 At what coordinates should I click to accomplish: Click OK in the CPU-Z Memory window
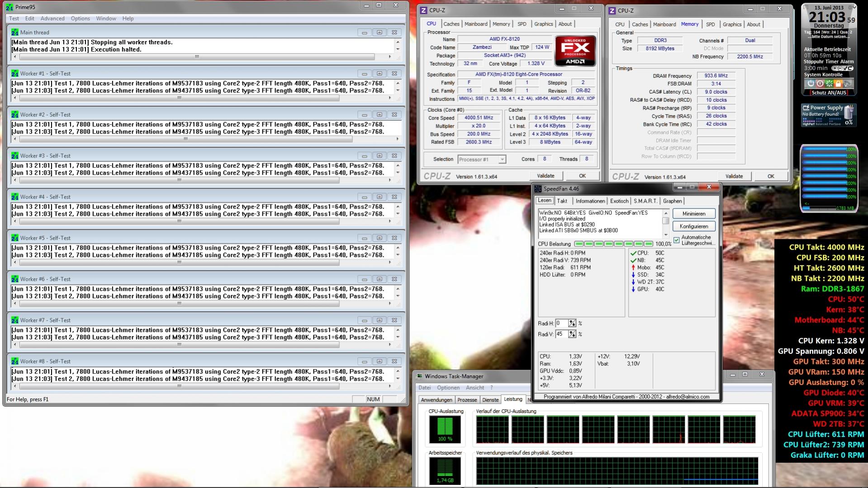coord(771,176)
